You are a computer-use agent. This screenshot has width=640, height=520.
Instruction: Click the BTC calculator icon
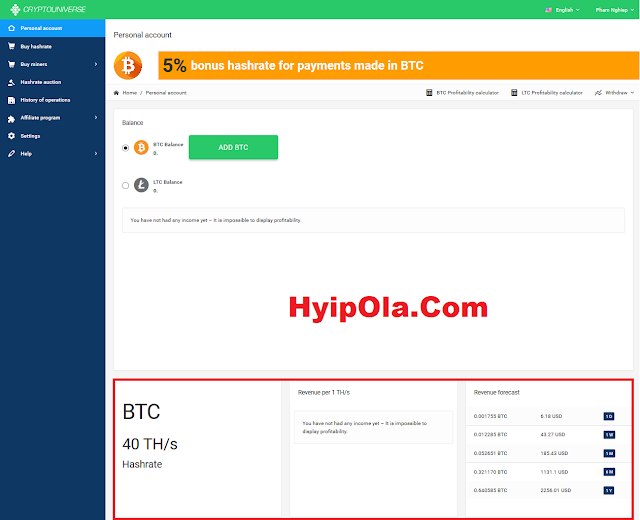(429, 93)
